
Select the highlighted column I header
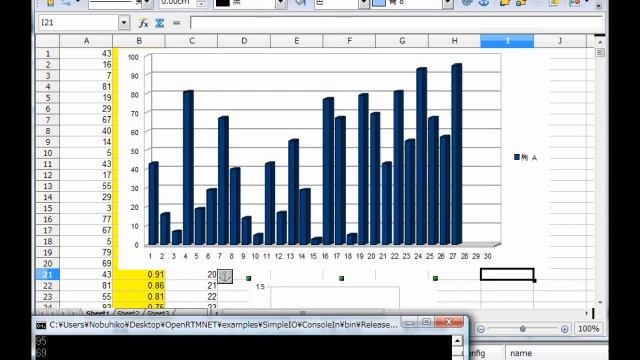(x=507, y=41)
